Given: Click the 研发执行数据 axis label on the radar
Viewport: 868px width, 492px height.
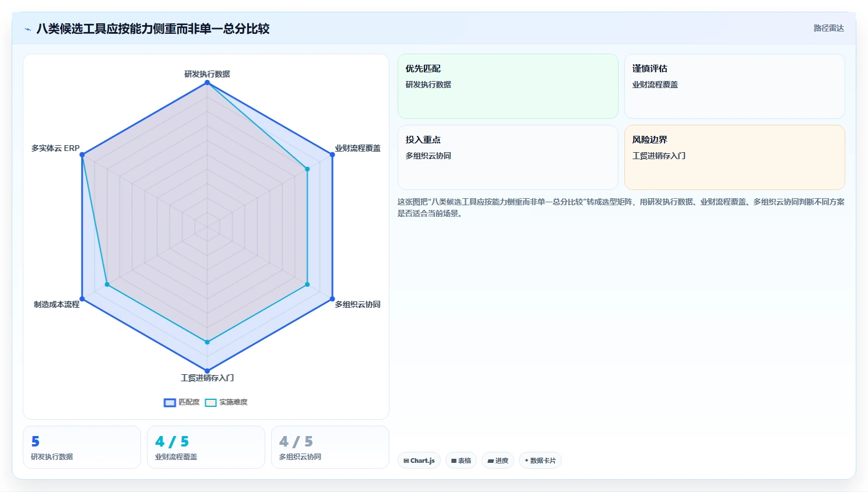Looking at the screenshot, I should pos(207,74).
